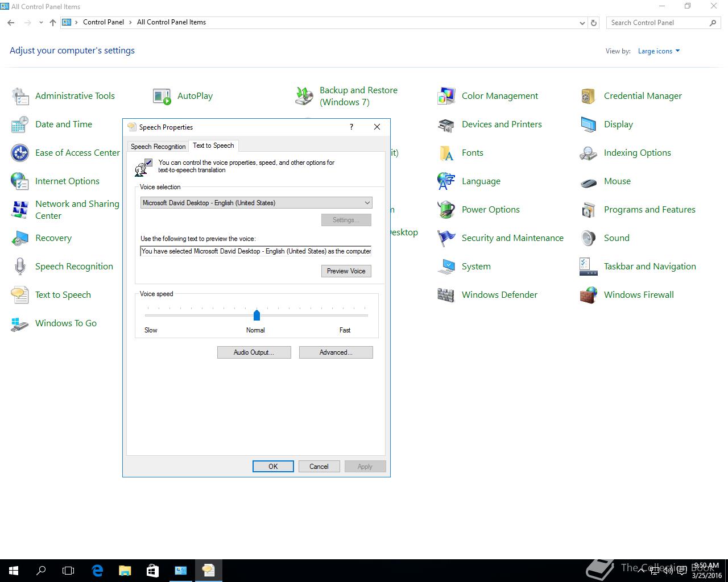Open Text to Speech icon
The image size is (728, 582).
pyautogui.click(x=20, y=295)
